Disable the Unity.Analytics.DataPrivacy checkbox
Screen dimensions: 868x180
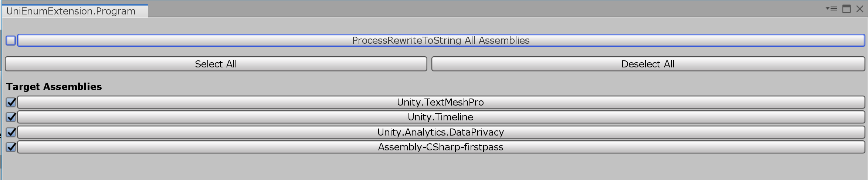pos(11,132)
